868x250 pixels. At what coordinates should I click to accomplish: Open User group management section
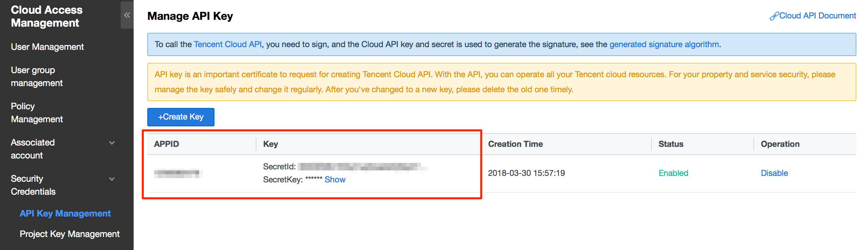point(37,77)
